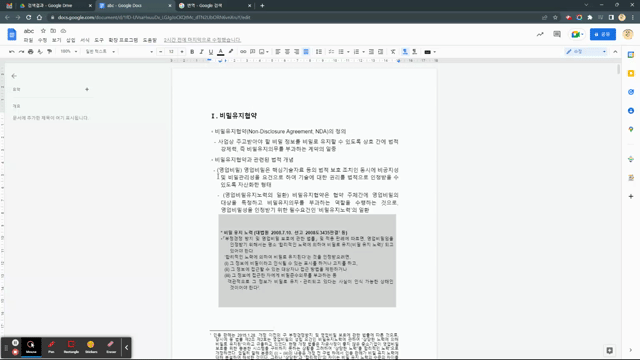This screenshot has width=640, height=360.
Task: Open the 파일 (File) menu
Action: click(x=28, y=40)
